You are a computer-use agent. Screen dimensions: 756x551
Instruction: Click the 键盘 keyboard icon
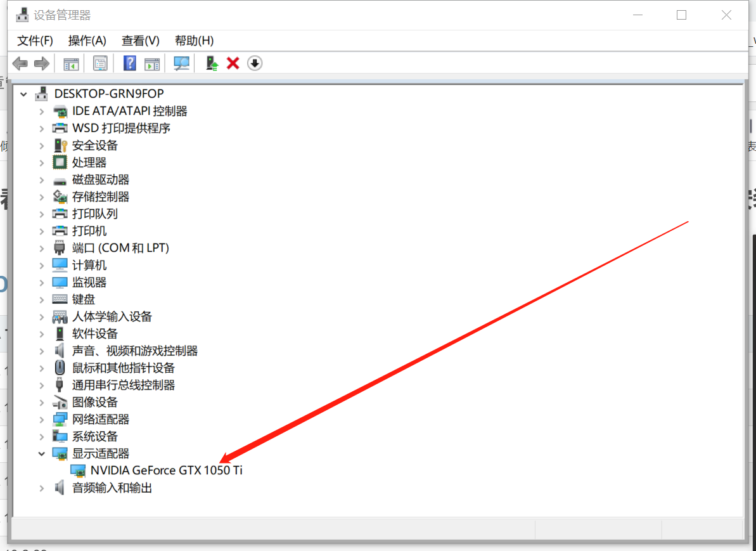pyautogui.click(x=60, y=299)
